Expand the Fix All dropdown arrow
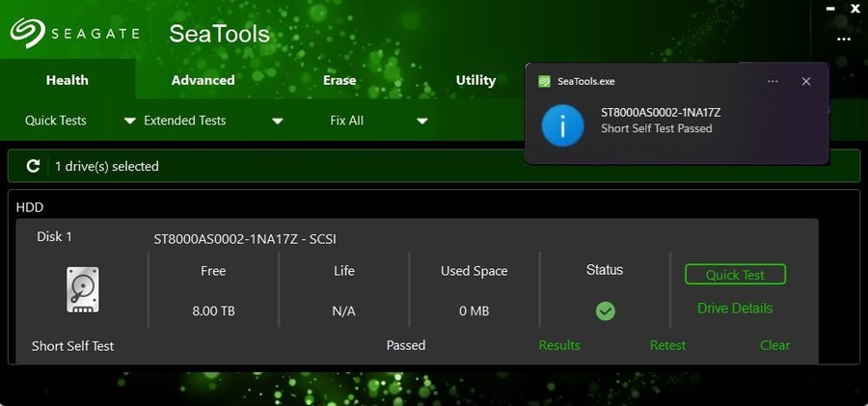868x406 pixels. 421,121
